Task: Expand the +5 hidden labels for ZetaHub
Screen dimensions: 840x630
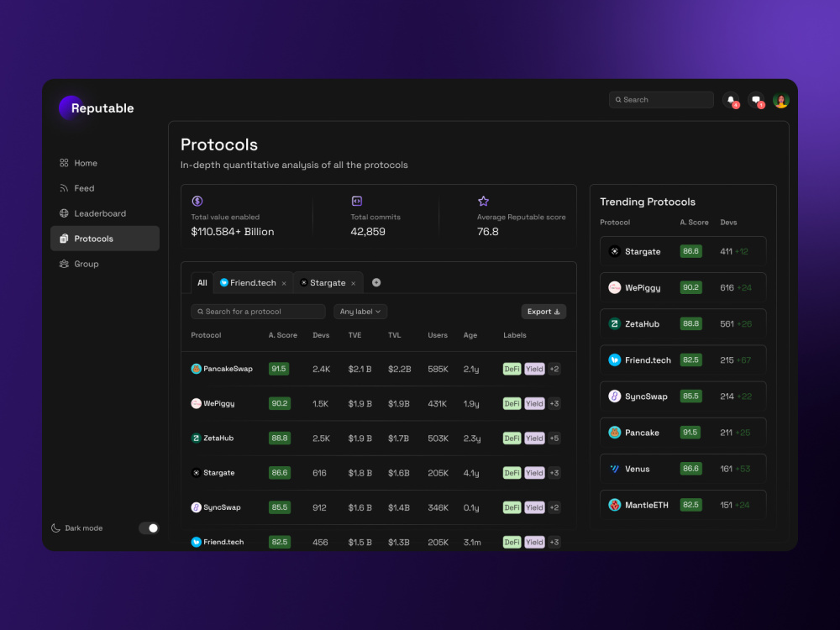Action: (554, 438)
